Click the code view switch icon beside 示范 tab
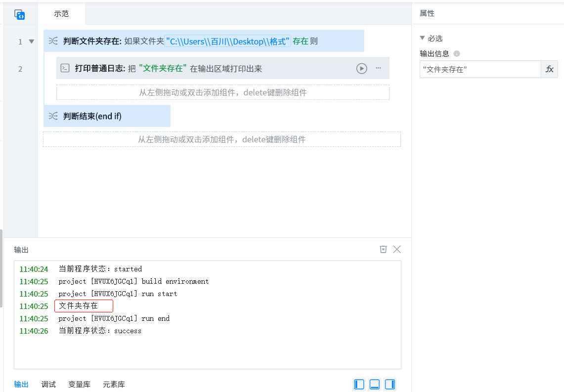The width and height of the screenshot is (564, 392). coord(20,14)
